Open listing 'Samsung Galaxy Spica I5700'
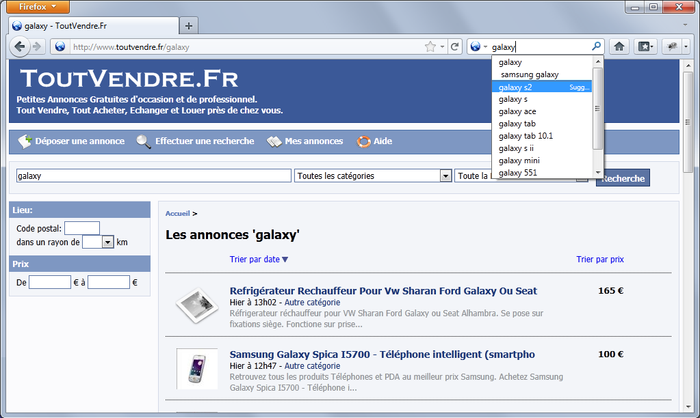This screenshot has height=418, width=700. coord(382,354)
